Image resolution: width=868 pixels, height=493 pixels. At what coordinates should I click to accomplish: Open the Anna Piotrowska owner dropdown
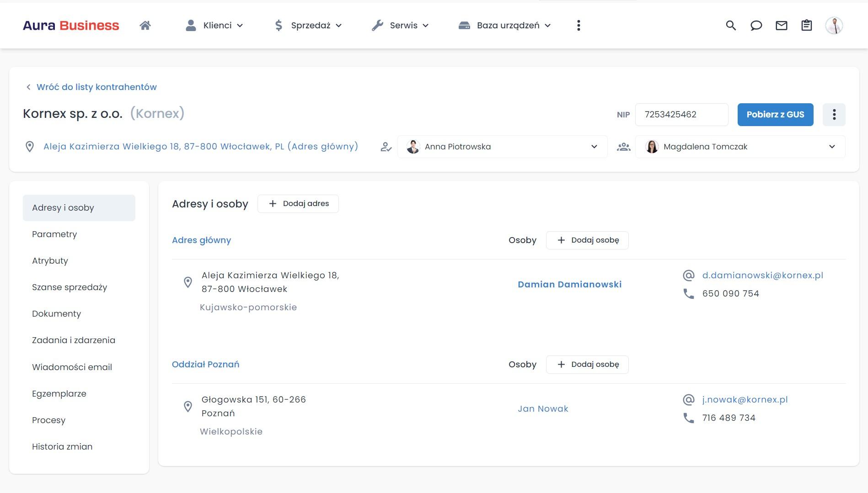coord(503,147)
